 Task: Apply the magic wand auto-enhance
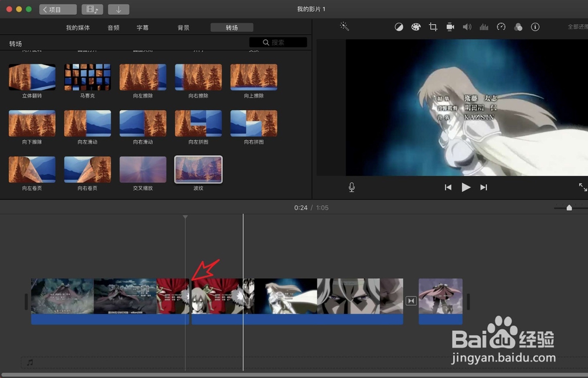click(344, 26)
